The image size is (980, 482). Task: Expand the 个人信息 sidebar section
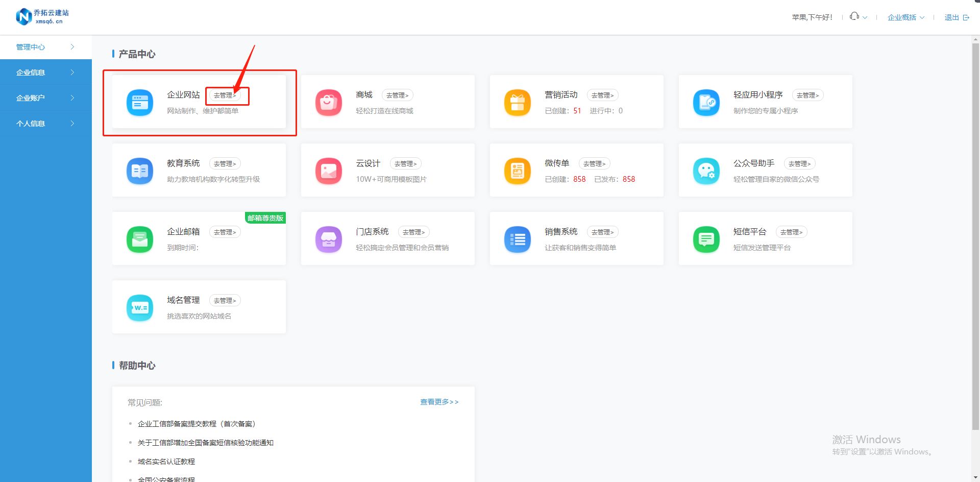[x=31, y=123]
